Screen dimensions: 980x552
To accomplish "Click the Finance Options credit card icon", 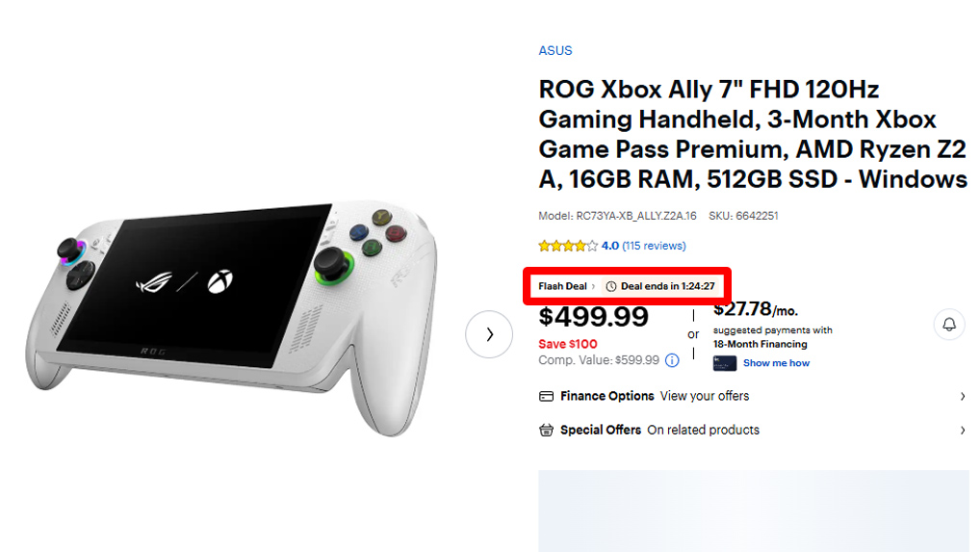I will coord(546,396).
